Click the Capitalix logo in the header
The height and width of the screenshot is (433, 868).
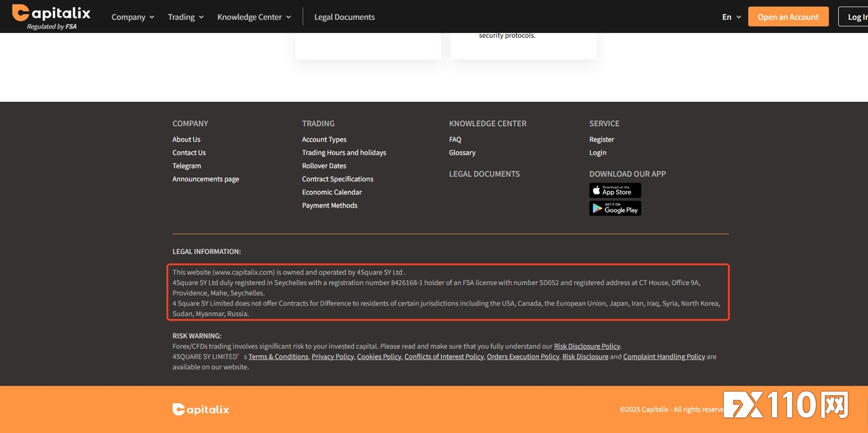[52, 13]
